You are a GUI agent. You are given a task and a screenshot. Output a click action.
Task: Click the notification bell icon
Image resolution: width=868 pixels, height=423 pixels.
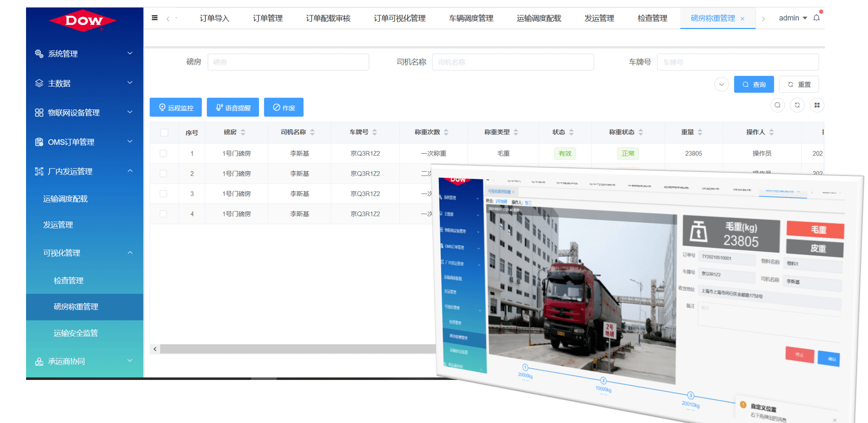coord(816,18)
